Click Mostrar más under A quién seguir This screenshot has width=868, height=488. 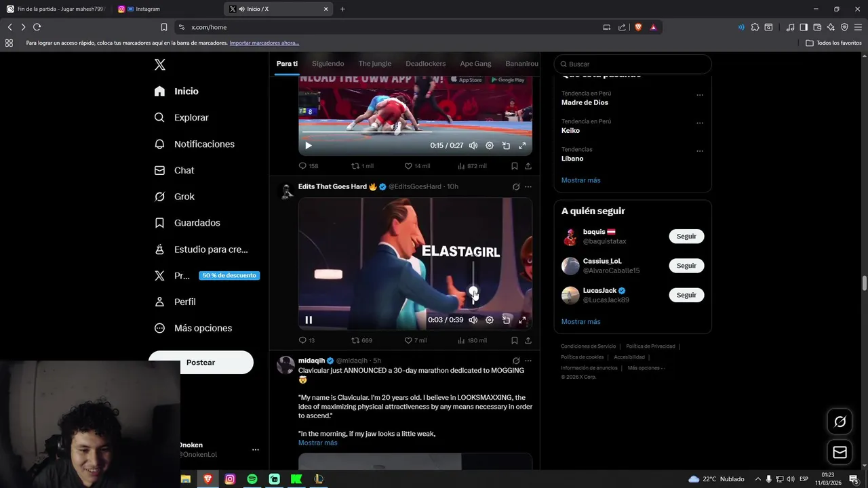580,321
